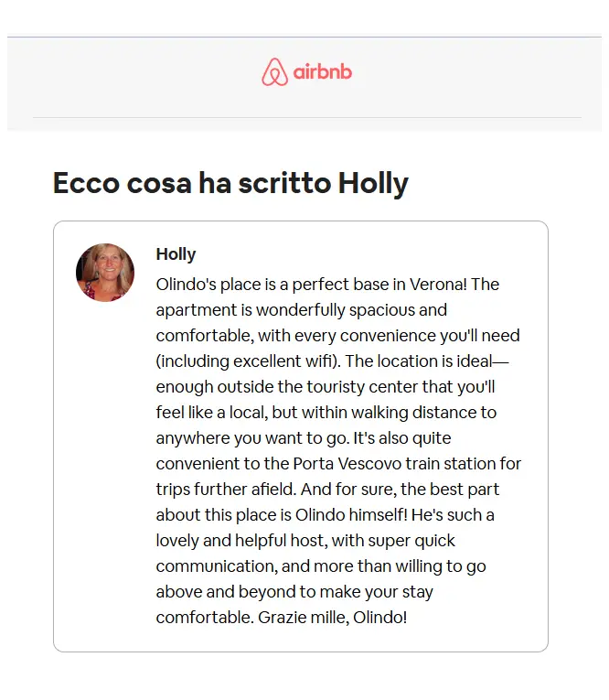Click the text Olindo himself!
The image size is (609, 700).
pyautogui.click(x=351, y=515)
